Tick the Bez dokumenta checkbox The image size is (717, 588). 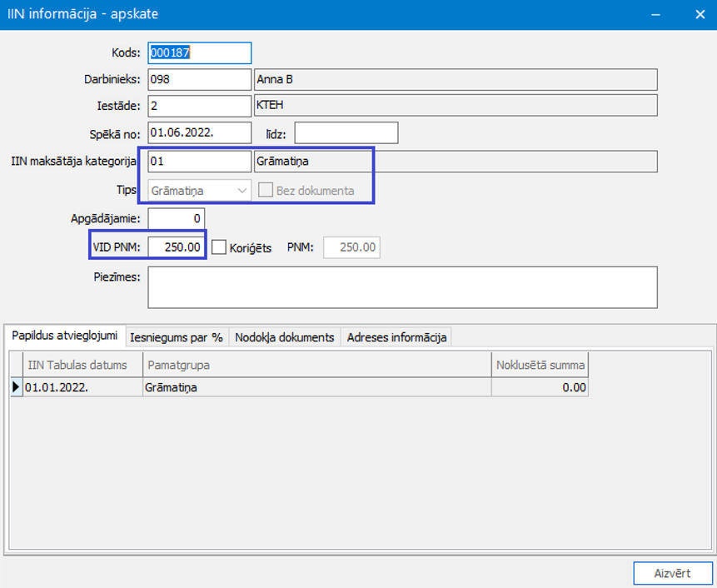[265, 190]
